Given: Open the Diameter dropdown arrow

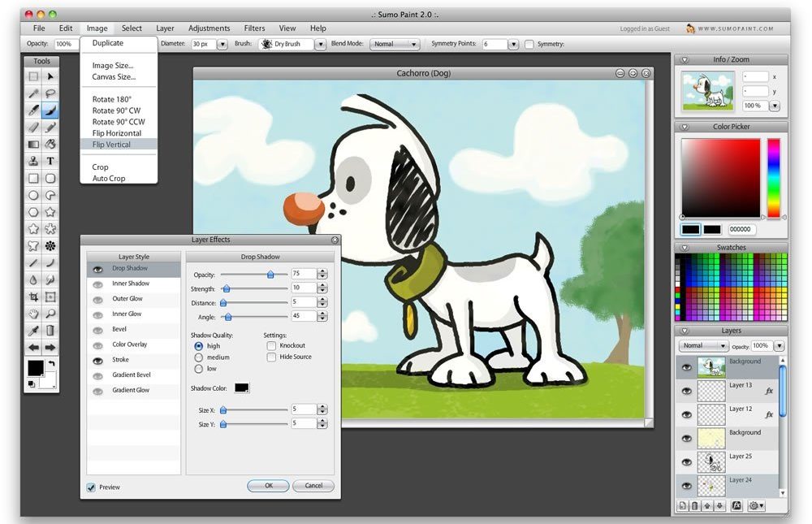Looking at the screenshot, I should pos(222,45).
